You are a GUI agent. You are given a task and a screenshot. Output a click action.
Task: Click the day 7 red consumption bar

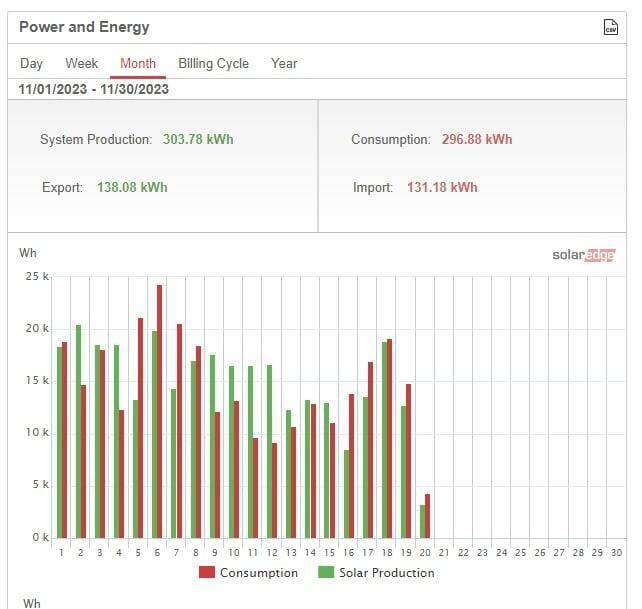pyautogui.click(x=179, y=431)
